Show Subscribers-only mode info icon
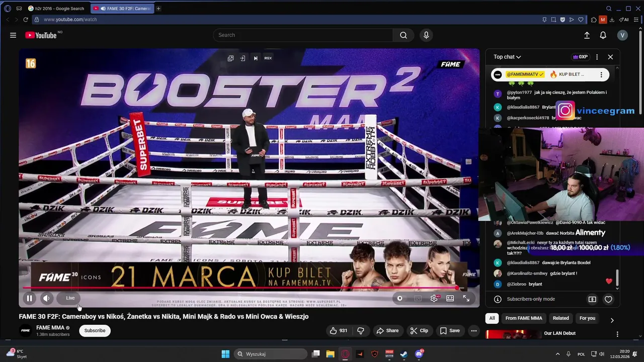This screenshot has height=362, width=644. point(498,299)
